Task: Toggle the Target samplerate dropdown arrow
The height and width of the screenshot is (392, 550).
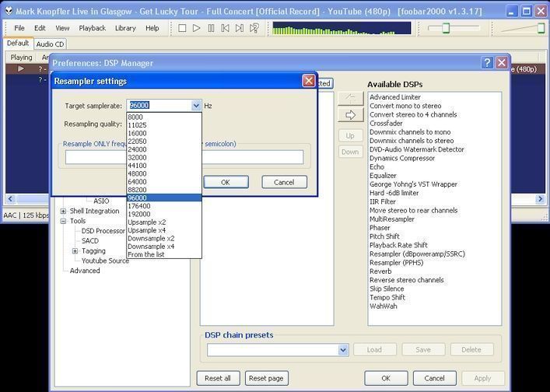Action: [x=196, y=106]
